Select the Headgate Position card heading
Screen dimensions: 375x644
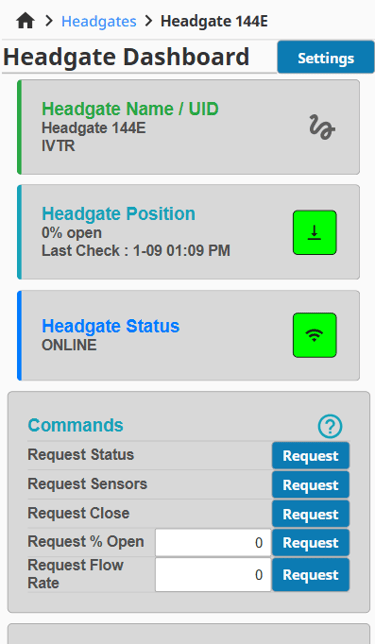(118, 214)
